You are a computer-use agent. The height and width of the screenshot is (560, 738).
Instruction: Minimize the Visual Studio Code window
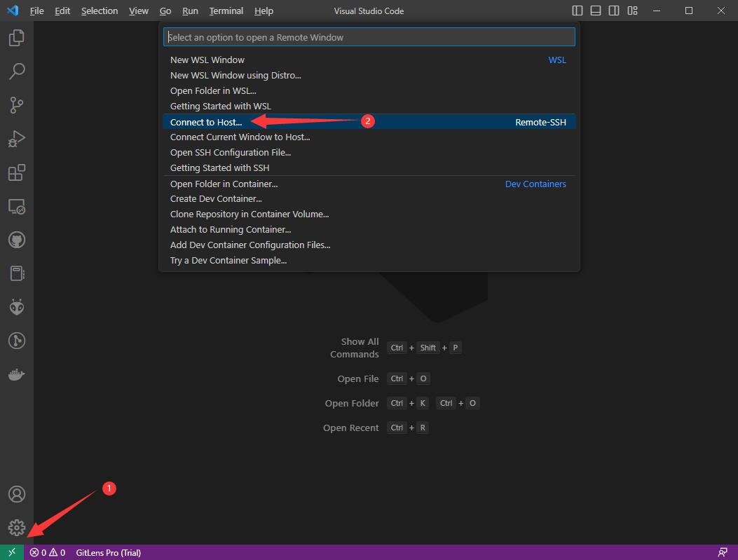[657, 11]
